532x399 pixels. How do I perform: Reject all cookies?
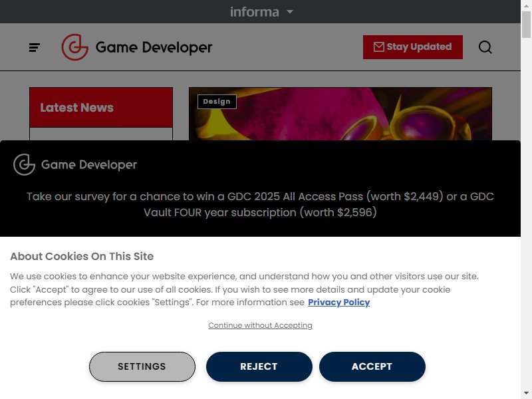coord(259,366)
